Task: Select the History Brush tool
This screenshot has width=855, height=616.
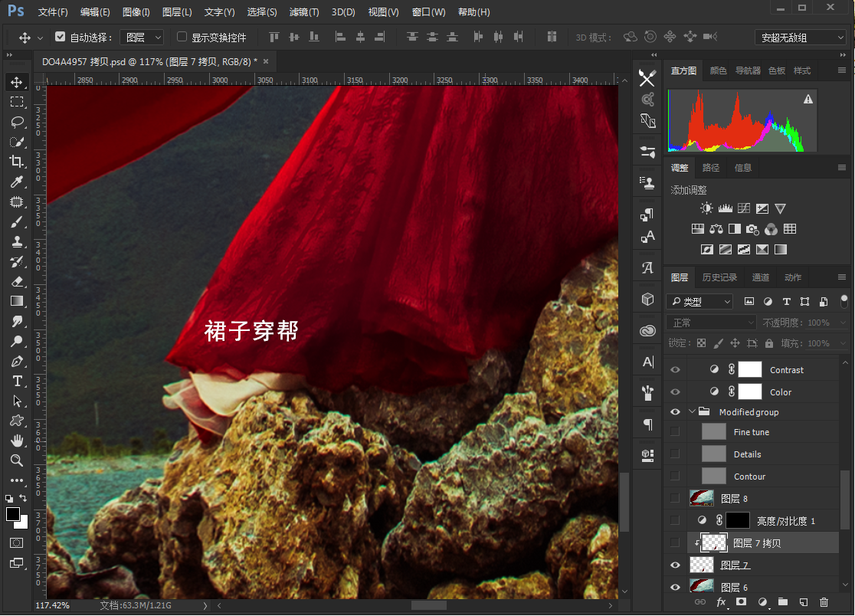Action: pos(16,262)
